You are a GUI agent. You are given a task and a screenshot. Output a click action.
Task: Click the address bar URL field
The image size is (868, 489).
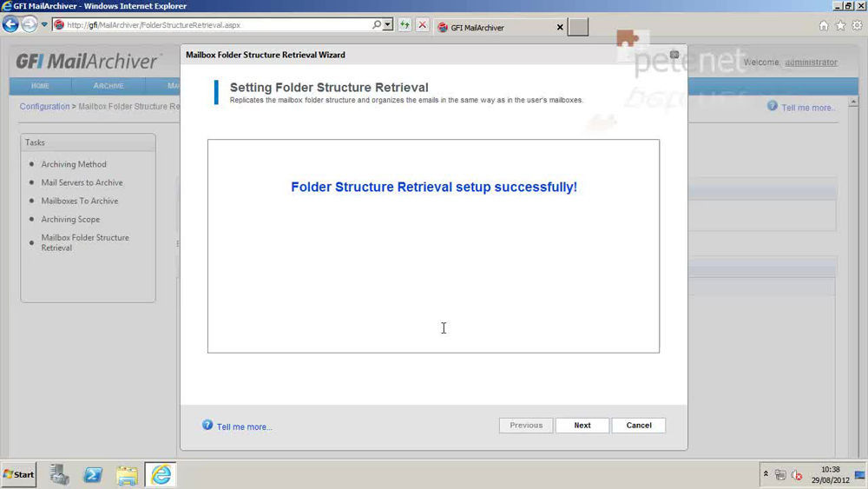[x=216, y=25]
